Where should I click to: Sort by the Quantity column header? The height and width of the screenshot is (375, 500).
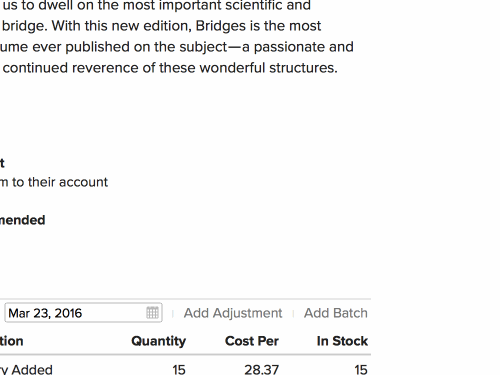tap(159, 341)
